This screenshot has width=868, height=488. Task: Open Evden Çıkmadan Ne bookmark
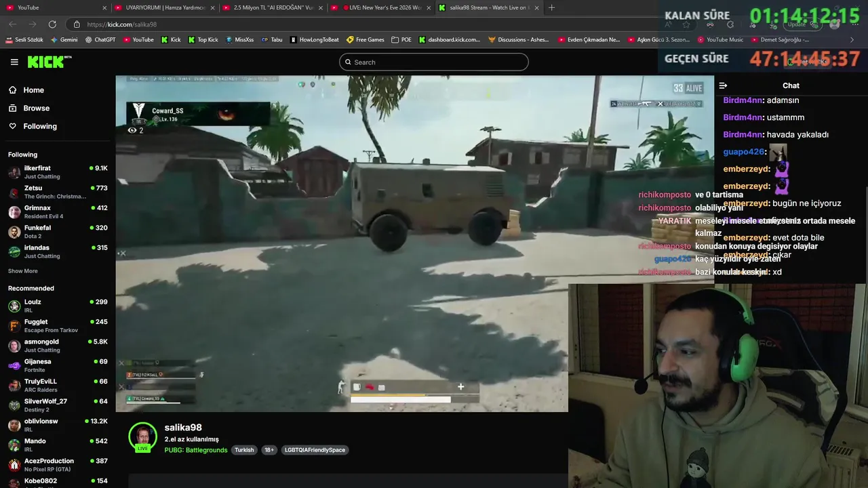click(x=589, y=40)
